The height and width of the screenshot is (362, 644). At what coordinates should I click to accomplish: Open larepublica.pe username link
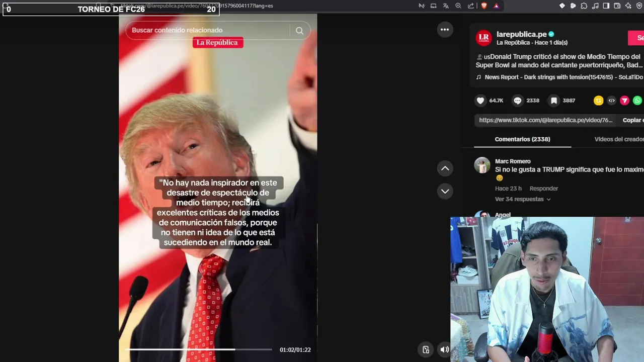coord(521,34)
